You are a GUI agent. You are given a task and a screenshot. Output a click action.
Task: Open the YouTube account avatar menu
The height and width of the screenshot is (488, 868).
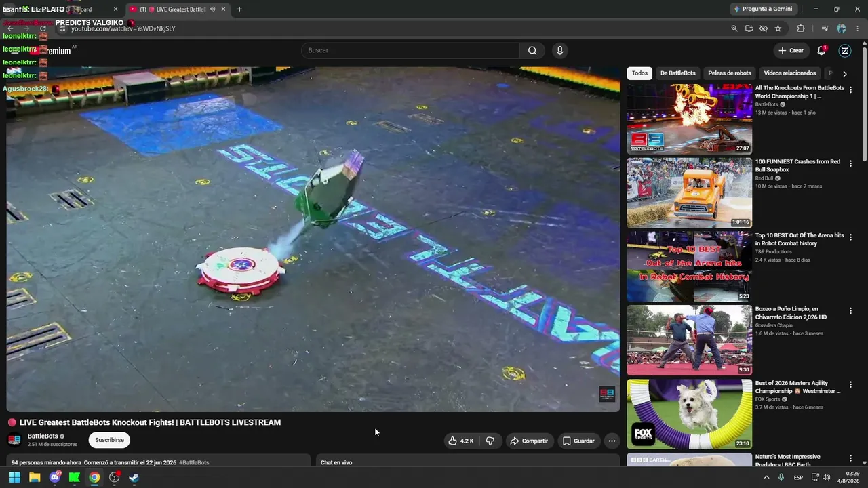click(x=845, y=50)
